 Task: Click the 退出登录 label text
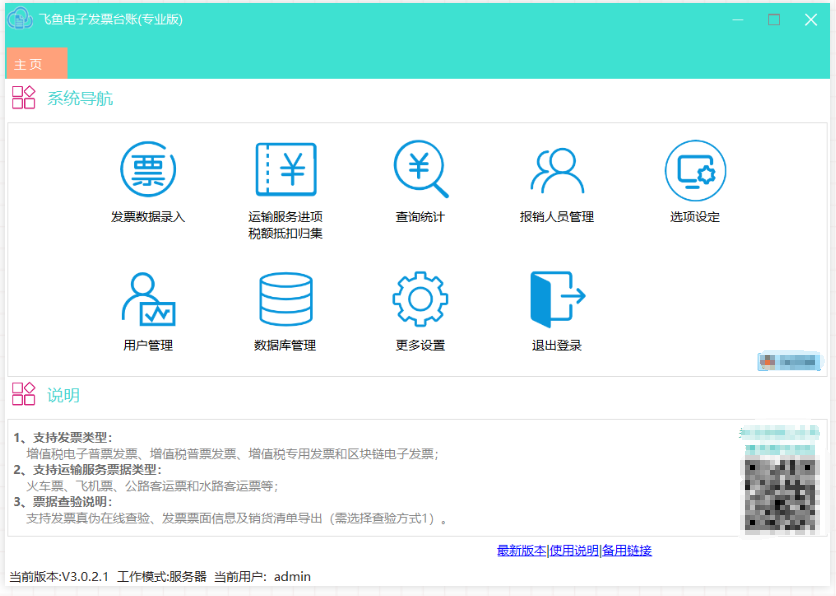coord(557,345)
